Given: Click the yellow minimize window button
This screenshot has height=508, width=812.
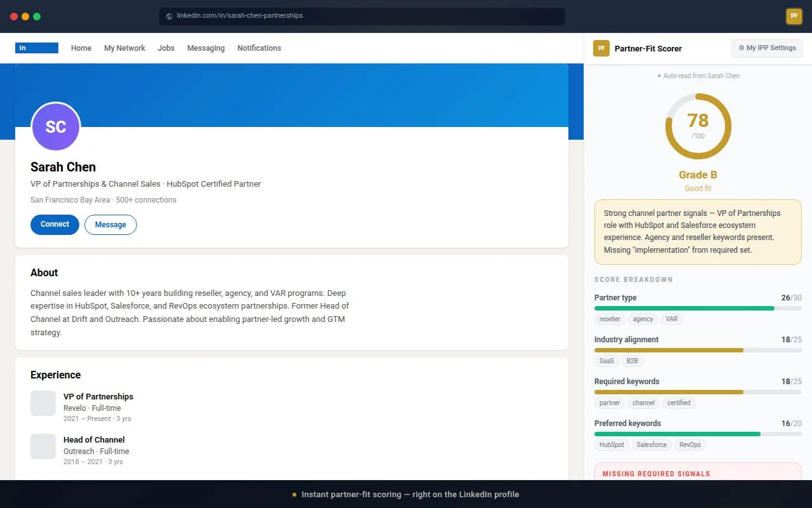Looking at the screenshot, I should (25, 17).
